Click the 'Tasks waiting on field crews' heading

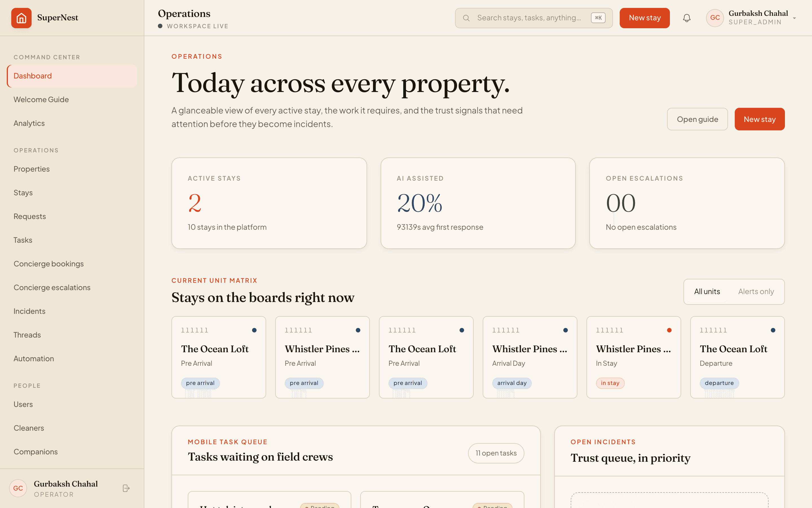click(261, 457)
